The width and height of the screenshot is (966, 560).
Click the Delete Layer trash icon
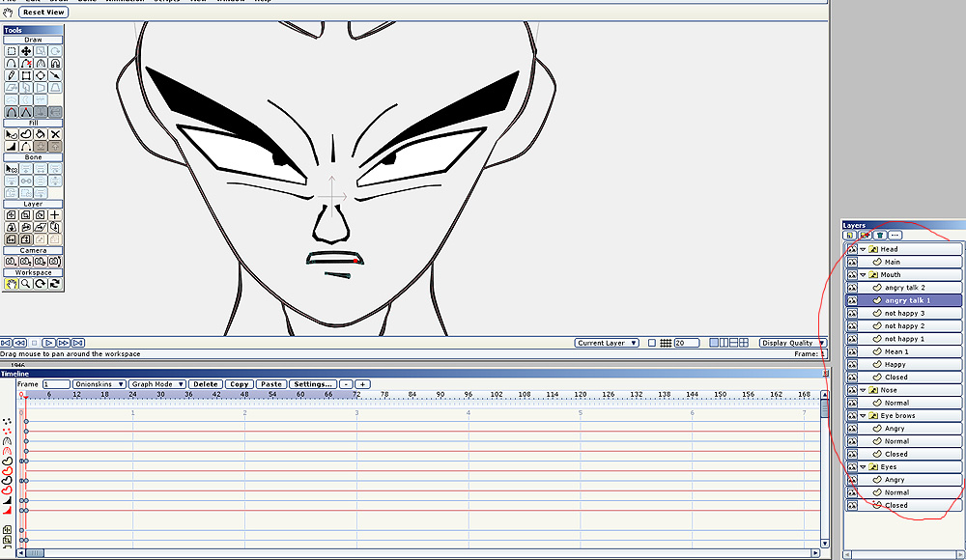tap(880, 236)
